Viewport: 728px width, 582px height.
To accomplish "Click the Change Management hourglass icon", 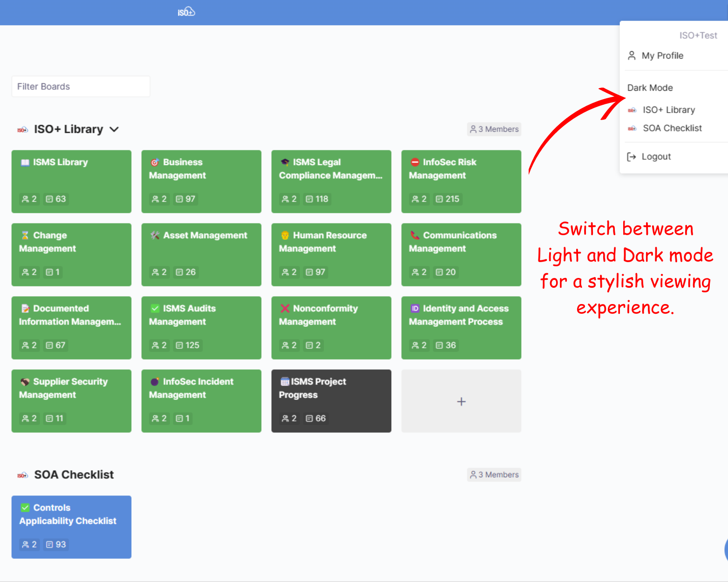I will 25,236.
